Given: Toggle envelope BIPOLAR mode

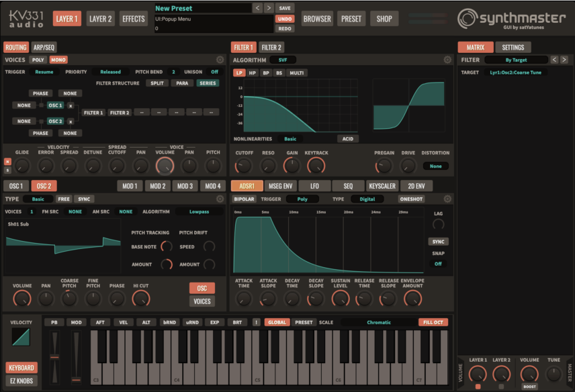Looking at the screenshot, I should [x=244, y=199].
